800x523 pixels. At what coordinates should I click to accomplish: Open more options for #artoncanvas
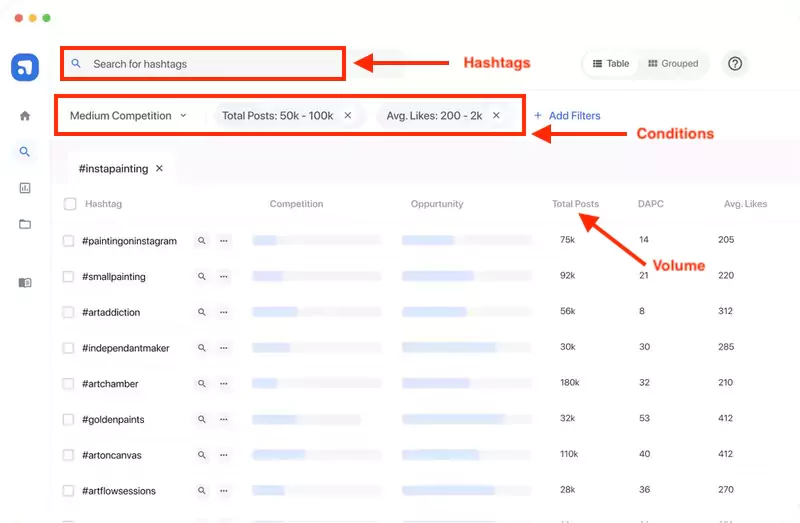(x=223, y=455)
